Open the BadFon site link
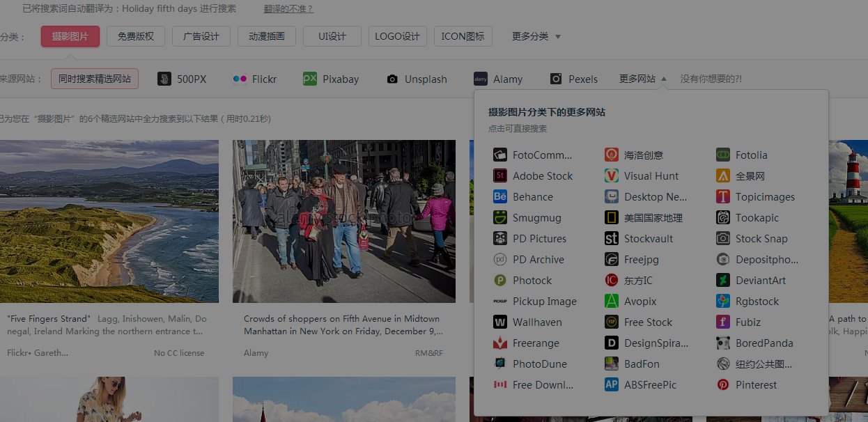The width and height of the screenshot is (868, 422). pyautogui.click(x=632, y=364)
